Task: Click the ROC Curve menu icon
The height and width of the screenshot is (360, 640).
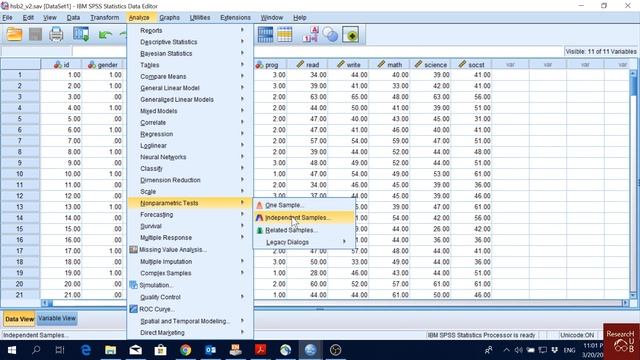Action: tap(133, 309)
